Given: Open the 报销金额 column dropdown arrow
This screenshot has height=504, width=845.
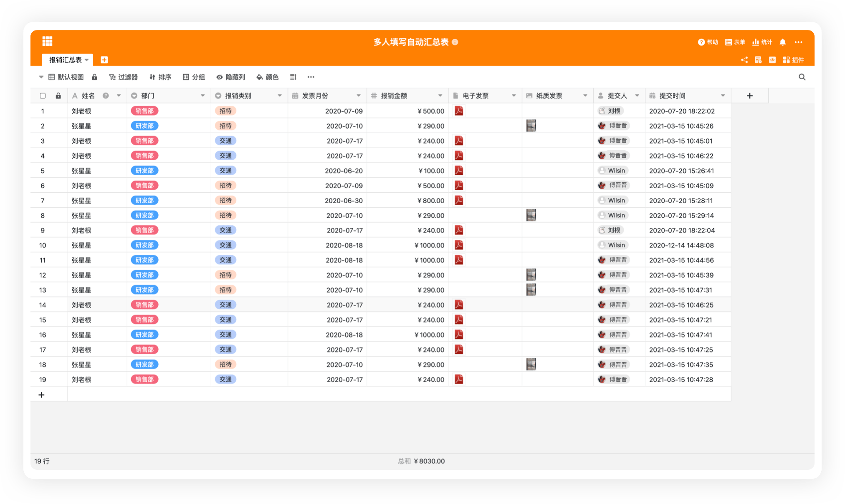Looking at the screenshot, I should tap(440, 96).
